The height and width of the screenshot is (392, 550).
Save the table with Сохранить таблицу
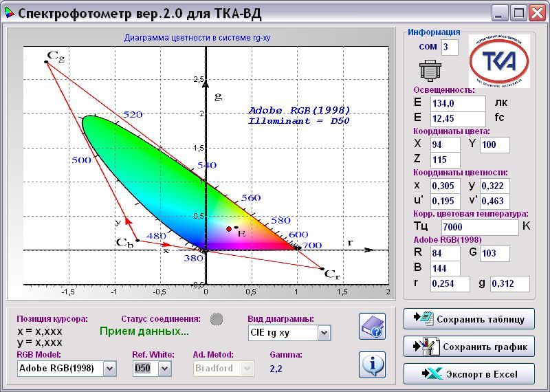(469, 319)
